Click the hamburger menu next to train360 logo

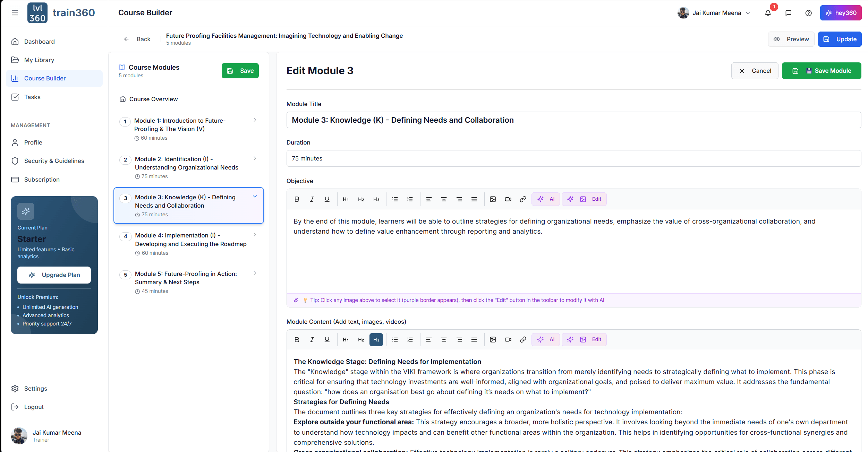click(x=15, y=12)
